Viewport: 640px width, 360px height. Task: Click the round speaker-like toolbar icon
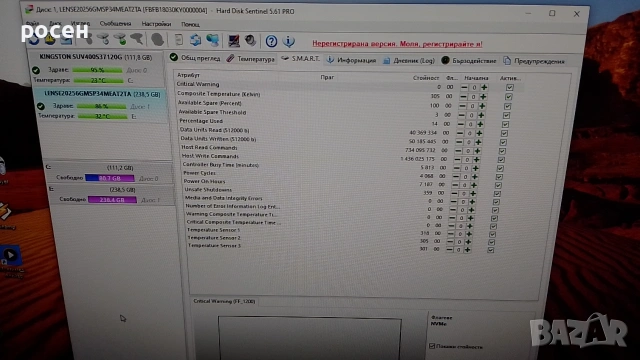point(250,40)
